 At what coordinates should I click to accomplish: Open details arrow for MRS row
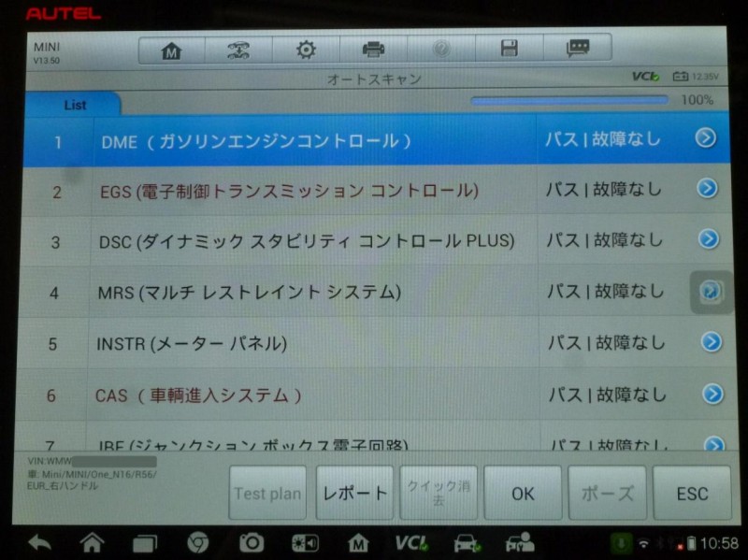point(711,291)
